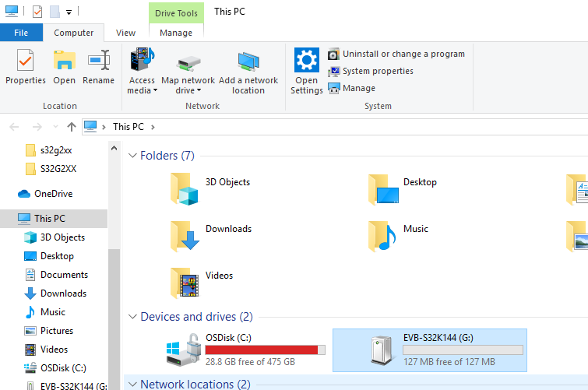Viewport: 588px width, 390px height.
Task: Go up one level with Up arrow
Action: tap(71, 127)
